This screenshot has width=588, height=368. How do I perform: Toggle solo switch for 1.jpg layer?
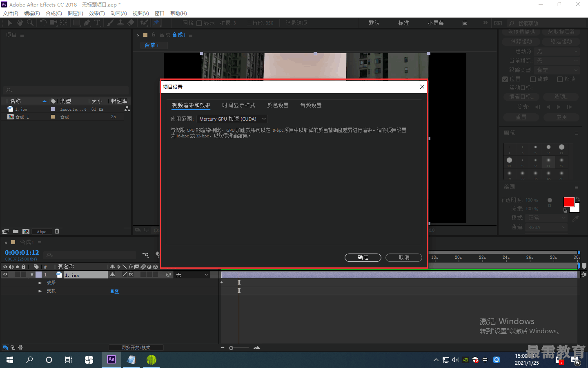[x=17, y=275]
